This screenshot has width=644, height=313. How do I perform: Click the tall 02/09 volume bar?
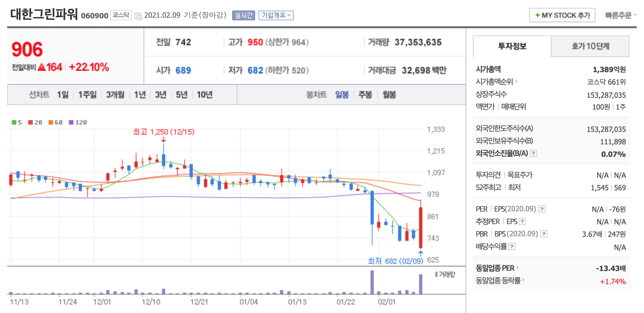coord(421,284)
